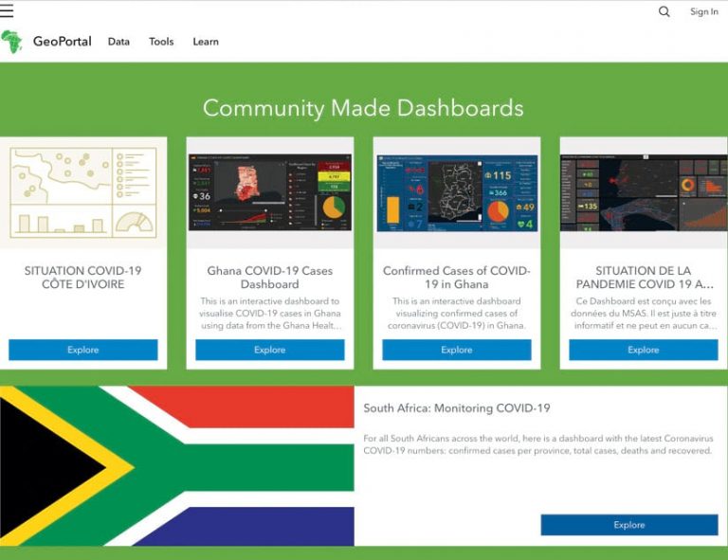Open Ghana COVID-19 Cases Dashboard thumbnail
Image resolution: width=728 pixels, height=560 pixels.
coord(270,192)
